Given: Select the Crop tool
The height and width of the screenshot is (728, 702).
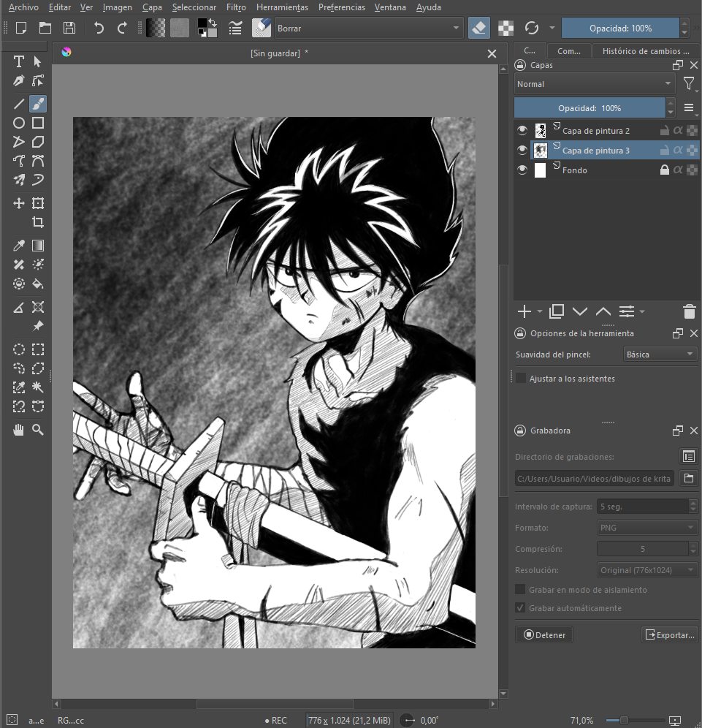Looking at the screenshot, I should click(38, 222).
